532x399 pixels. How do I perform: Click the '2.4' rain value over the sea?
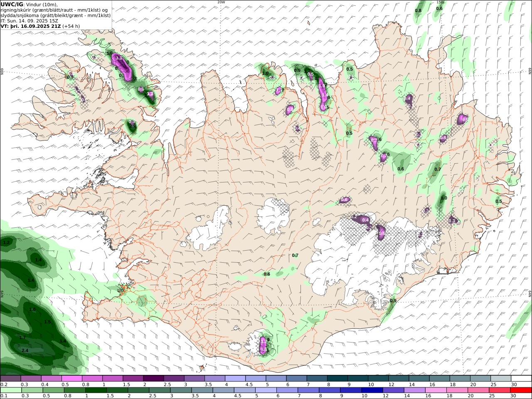(25, 351)
